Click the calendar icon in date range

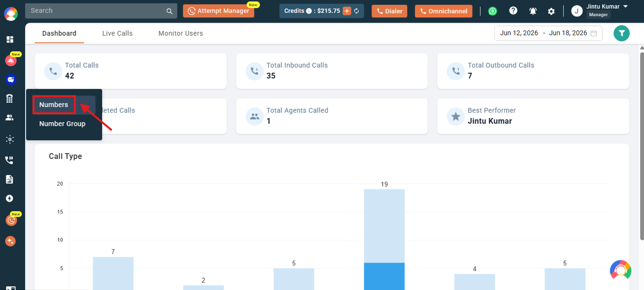tap(594, 33)
